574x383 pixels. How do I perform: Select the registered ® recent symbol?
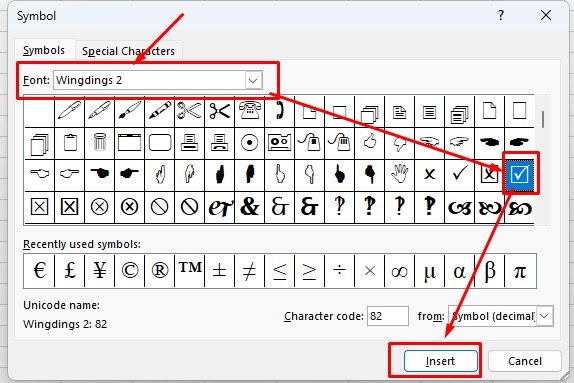(160, 271)
